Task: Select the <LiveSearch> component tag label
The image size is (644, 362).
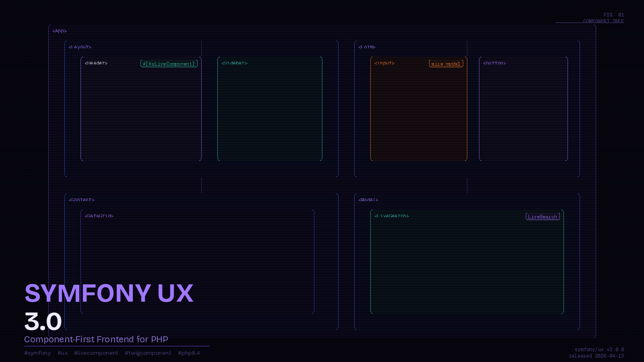Action: click(x=392, y=216)
